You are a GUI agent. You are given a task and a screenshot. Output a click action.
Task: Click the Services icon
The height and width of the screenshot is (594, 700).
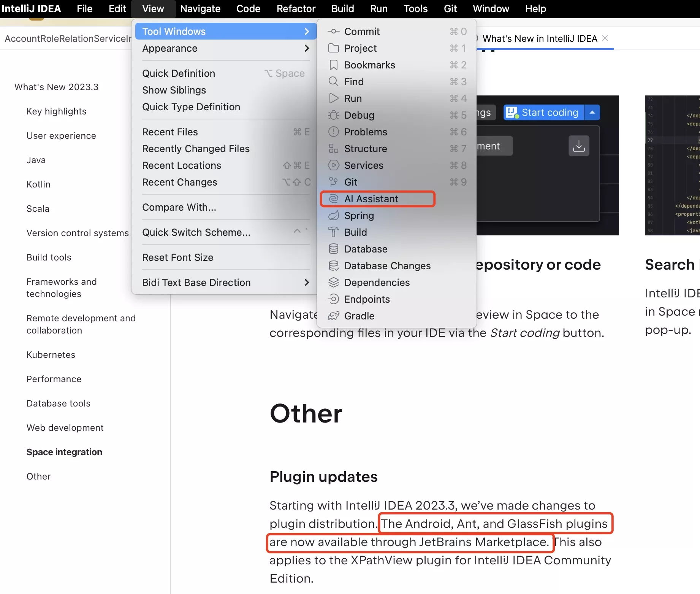(333, 165)
